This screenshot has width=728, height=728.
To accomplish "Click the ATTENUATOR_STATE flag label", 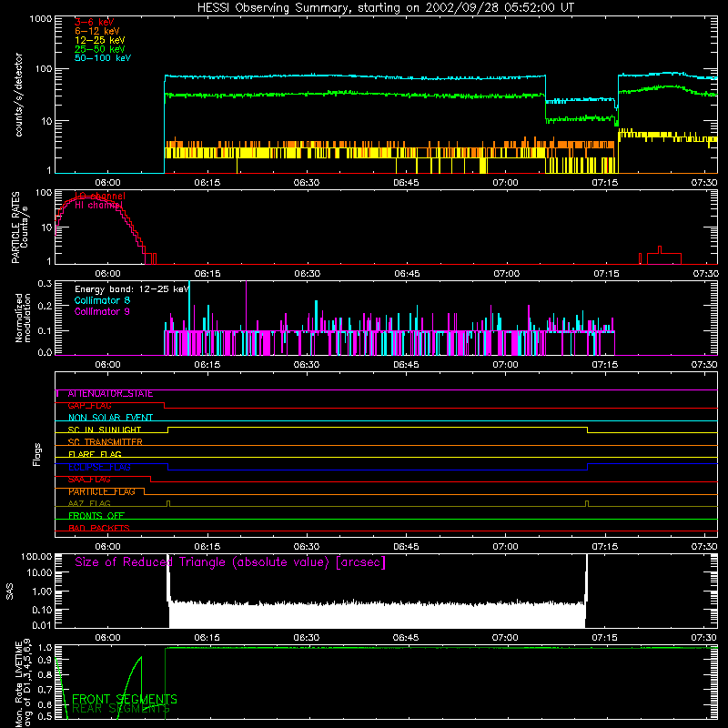I will 110,394.
